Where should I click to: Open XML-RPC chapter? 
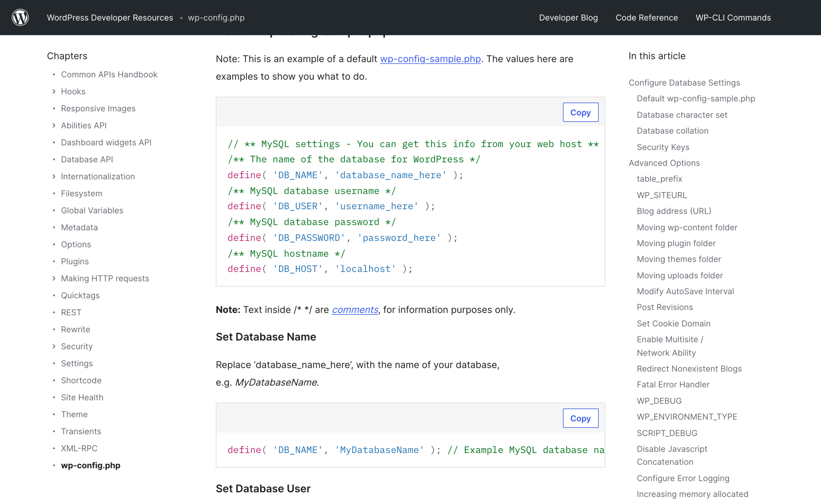coord(79,448)
